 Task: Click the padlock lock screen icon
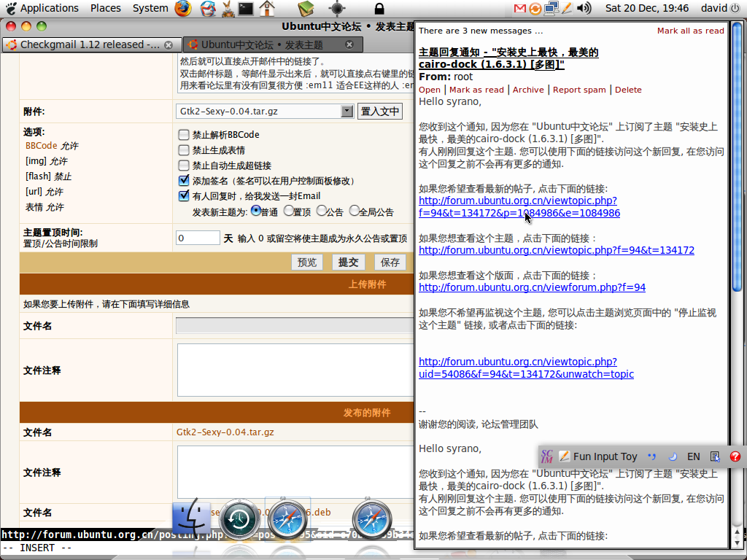coord(379,8)
